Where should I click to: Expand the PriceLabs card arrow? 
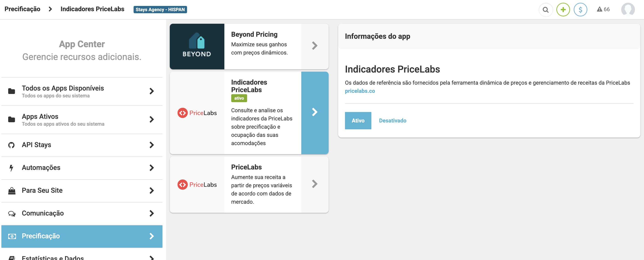tap(314, 184)
